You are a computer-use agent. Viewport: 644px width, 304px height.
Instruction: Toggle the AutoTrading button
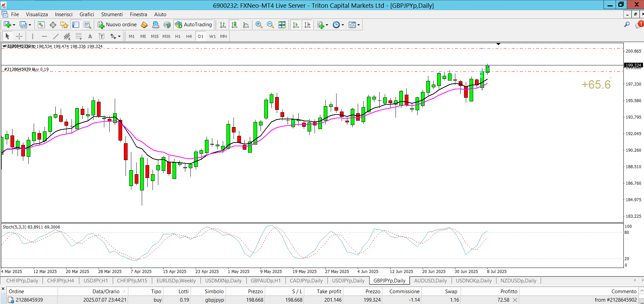[193, 25]
